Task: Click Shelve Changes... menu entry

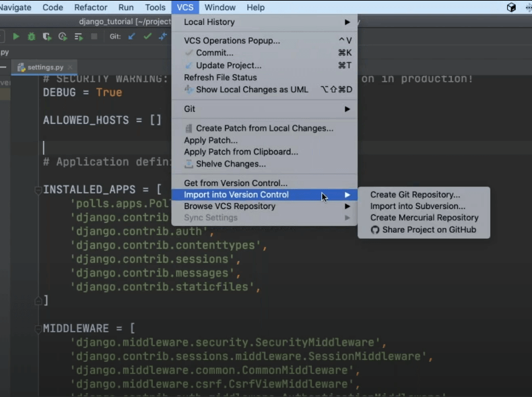Action: pyautogui.click(x=230, y=164)
